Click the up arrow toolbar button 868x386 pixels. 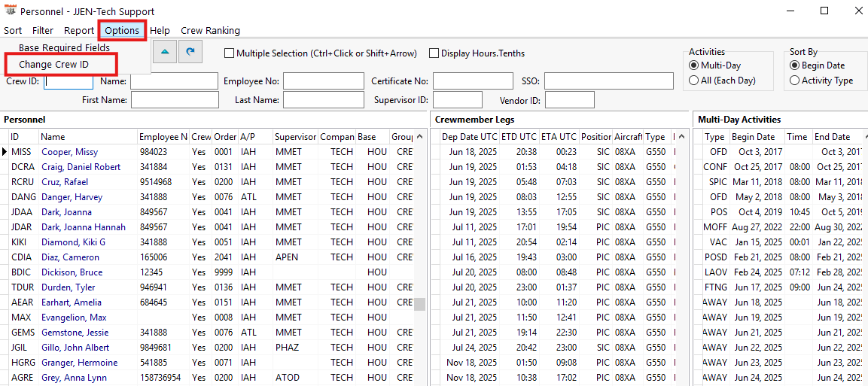tap(165, 51)
